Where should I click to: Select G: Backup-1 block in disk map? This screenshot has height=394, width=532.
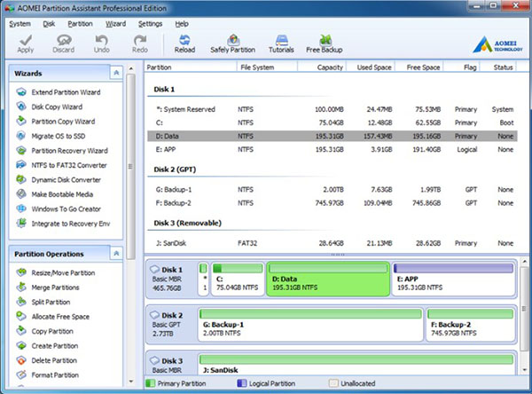[x=310, y=325]
